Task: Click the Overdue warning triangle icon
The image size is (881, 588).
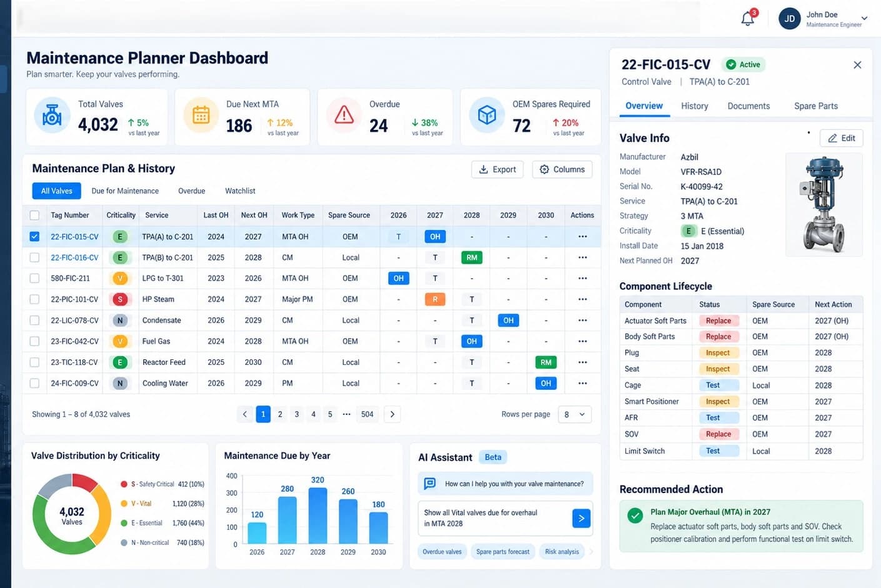Action: click(x=344, y=115)
